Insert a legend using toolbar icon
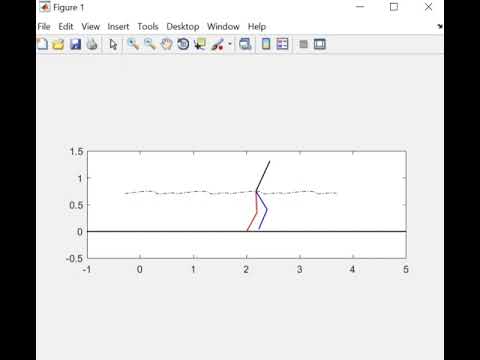The image size is (480, 360). (282, 44)
